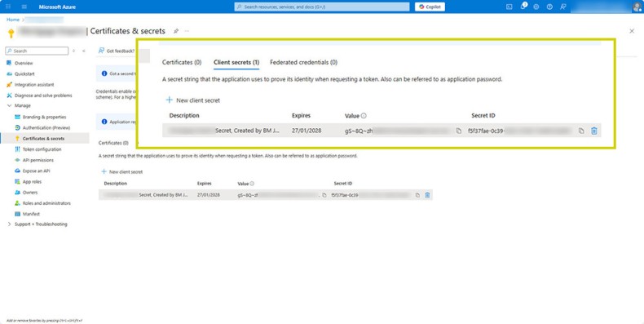Click the Expires column header in the lower table

204,184
